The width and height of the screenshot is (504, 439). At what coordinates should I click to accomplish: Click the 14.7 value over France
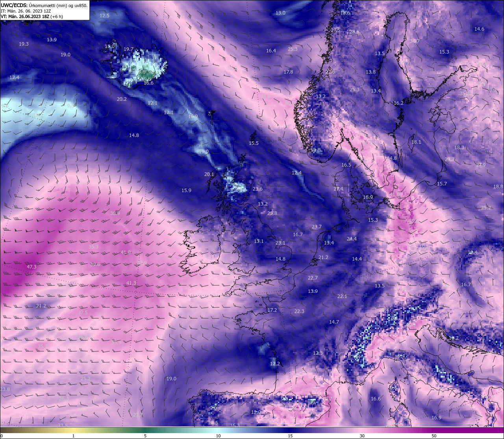334,322
